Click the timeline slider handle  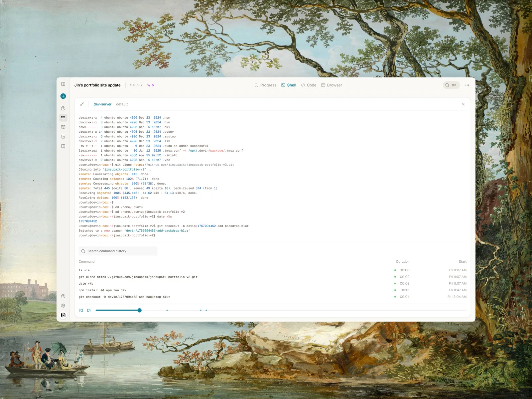pos(140,310)
